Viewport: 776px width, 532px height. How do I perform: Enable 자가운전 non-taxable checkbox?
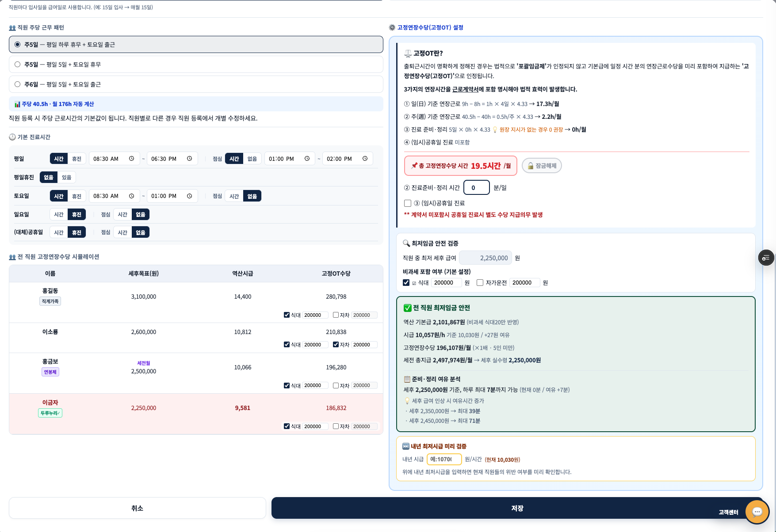click(480, 283)
